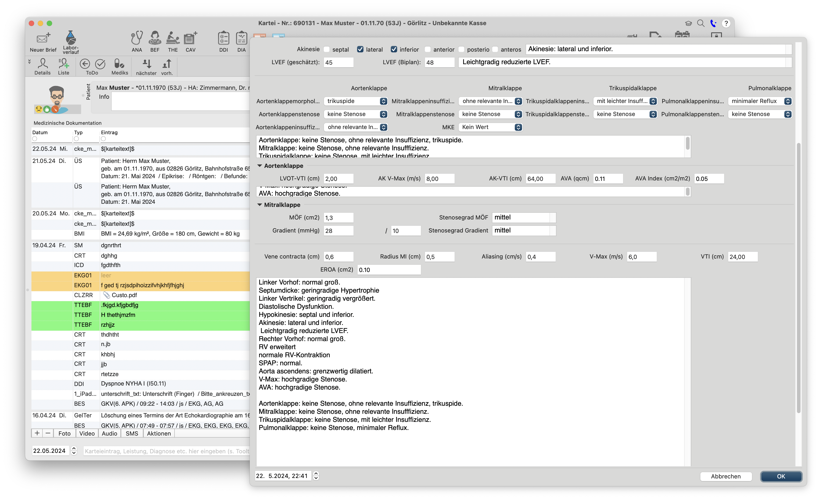Image resolution: width=823 pixels, height=504 pixels.
Task: Click the THE therapy icon
Action: point(173,38)
